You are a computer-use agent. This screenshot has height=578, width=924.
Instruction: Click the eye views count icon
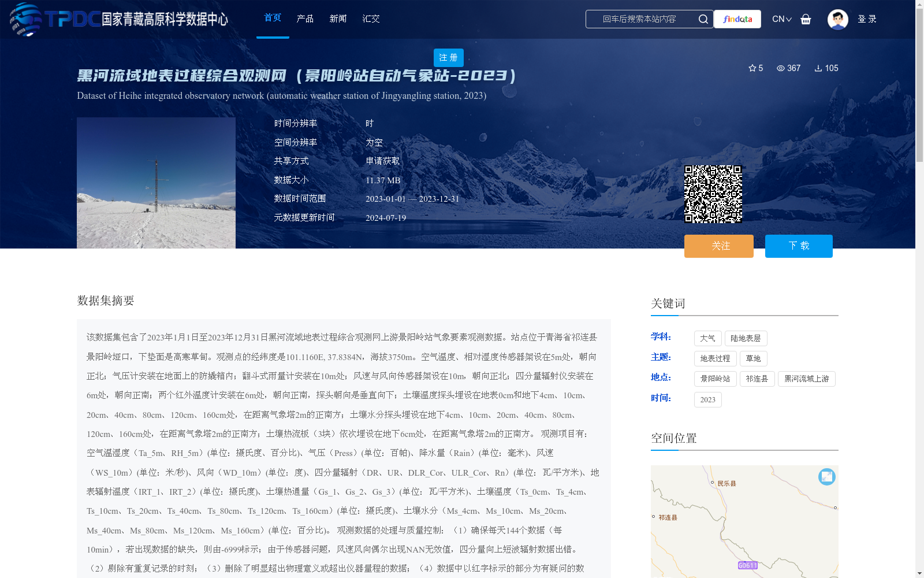pyautogui.click(x=780, y=68)
